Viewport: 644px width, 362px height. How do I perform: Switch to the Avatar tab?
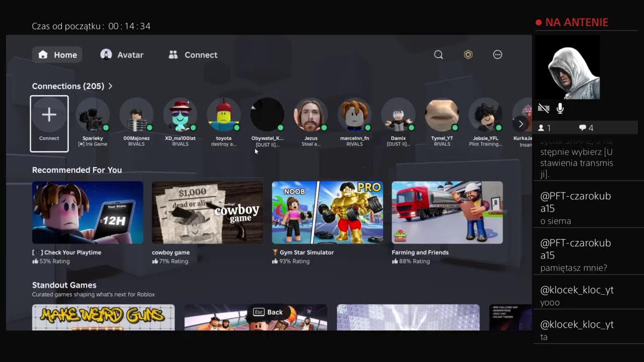pyautogui.click(x=122, y=55)
